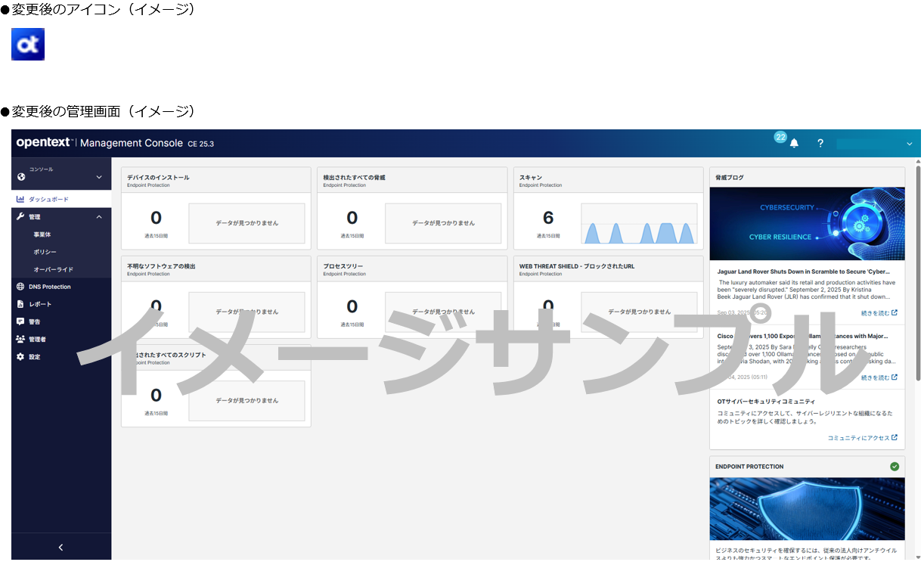Viewport: 924px width, 562px height.
Task: Open help via the question mark icon
Action: [x=820, y=144]
